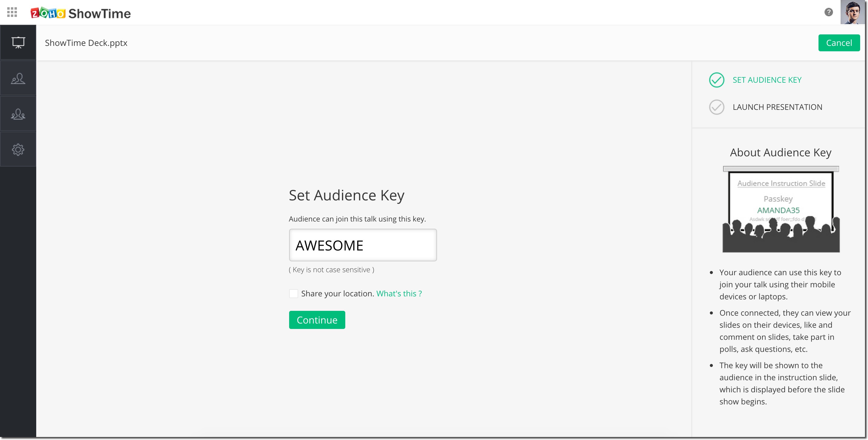Select the presentations sidebar icon
This screenshot has height=440, width=868.
point(18,43)
